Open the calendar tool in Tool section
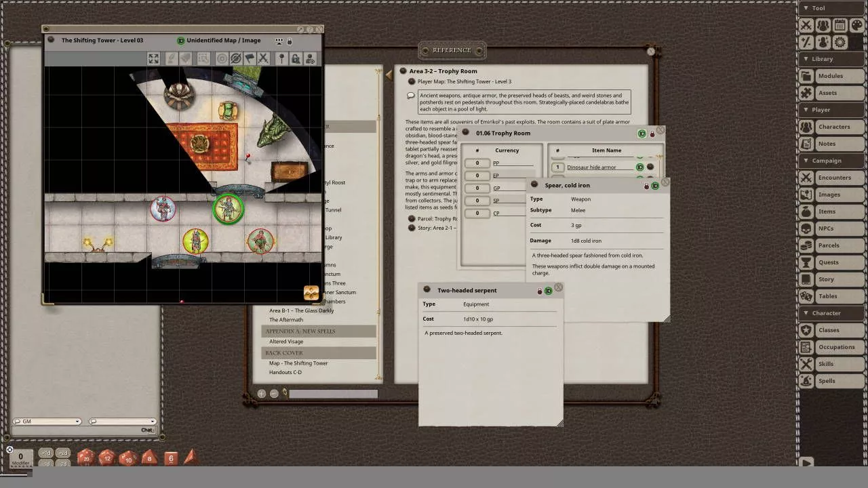Image resolution: width=868 pixels, height=488 pixels. pyautogui.click(x=840, y=25)
